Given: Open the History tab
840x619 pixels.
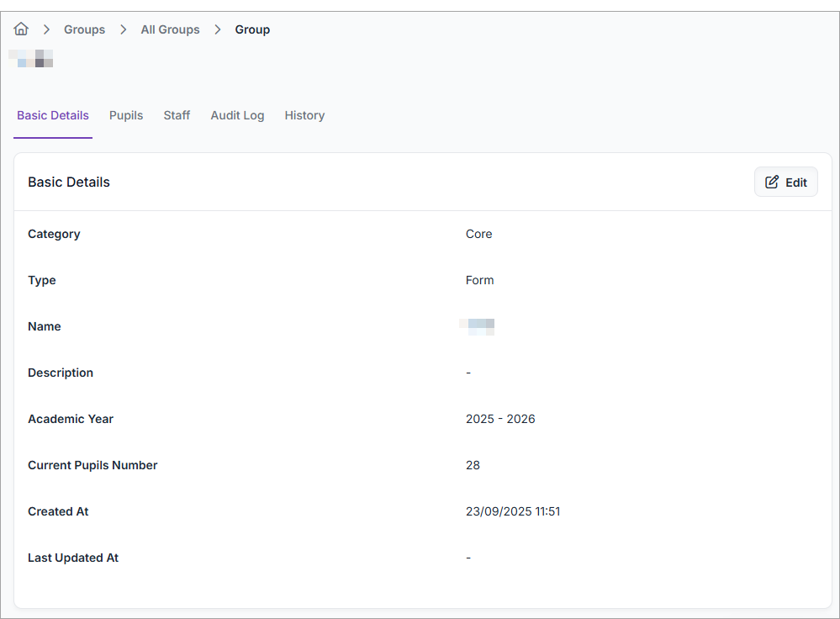Looking at the screenshot, I should pyautogui.click(x=304, y=115).
